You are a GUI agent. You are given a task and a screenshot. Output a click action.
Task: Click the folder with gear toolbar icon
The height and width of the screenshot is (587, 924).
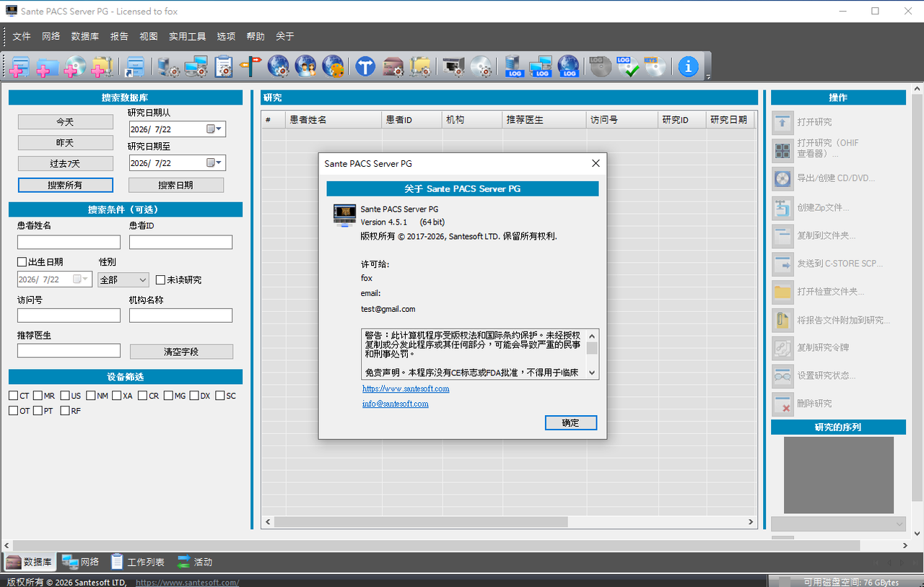[420, 66]
